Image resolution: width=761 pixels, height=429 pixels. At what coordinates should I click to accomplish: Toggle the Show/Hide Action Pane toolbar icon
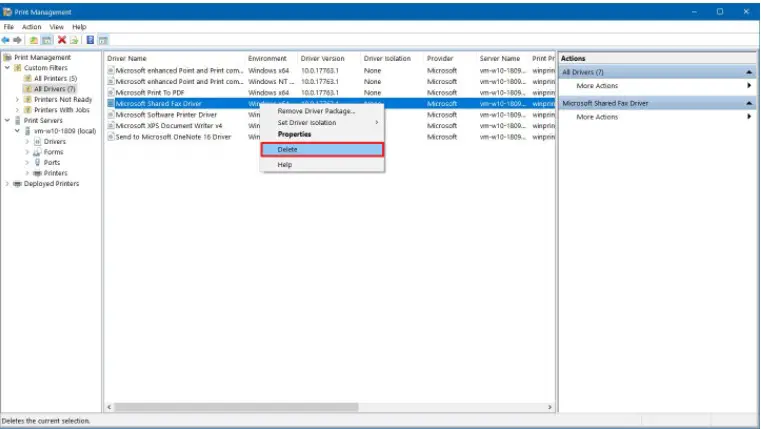point(103,40)
